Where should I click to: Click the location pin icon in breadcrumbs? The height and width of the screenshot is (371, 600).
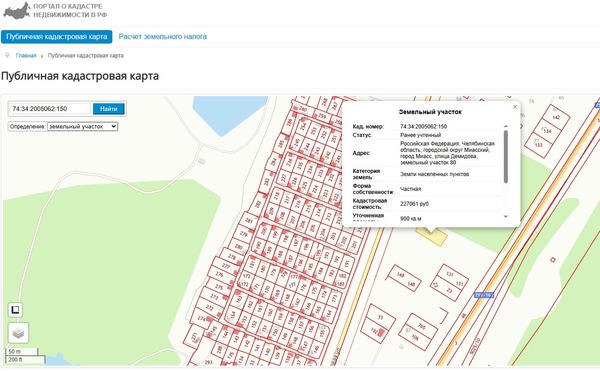7,55
